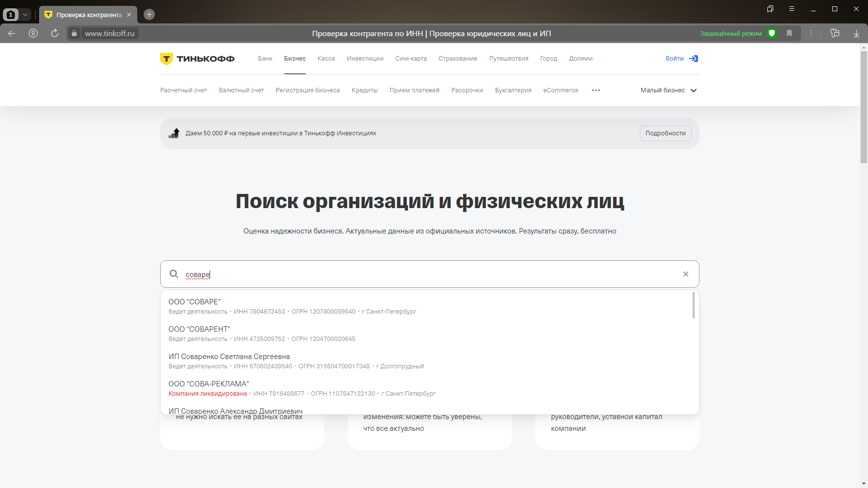Open Прием платежей link
The image size is (868, 488).
coord(414,90)
